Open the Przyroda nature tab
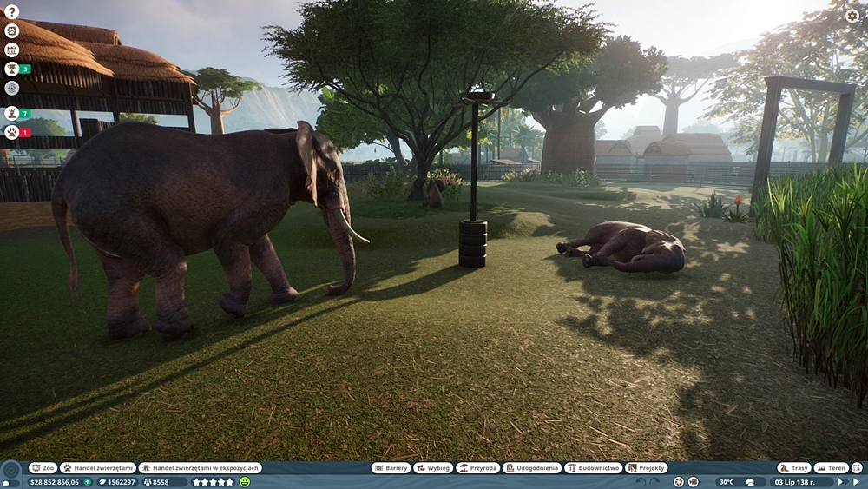This screenshot has width=868, height=489. click(477, 468)
